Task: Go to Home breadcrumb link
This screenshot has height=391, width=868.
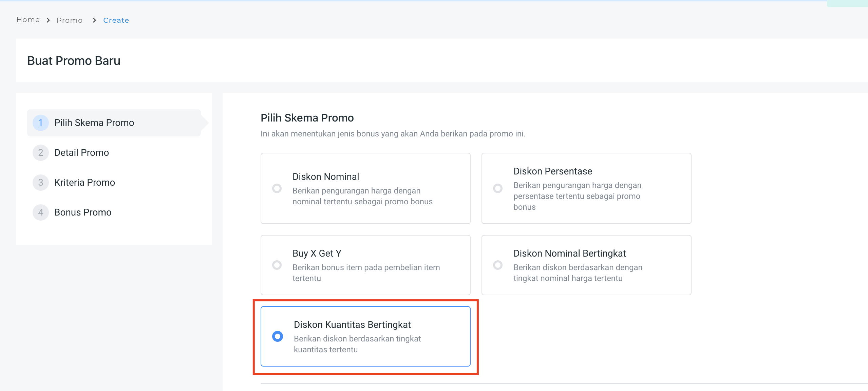Action: [x=28, y=20]
